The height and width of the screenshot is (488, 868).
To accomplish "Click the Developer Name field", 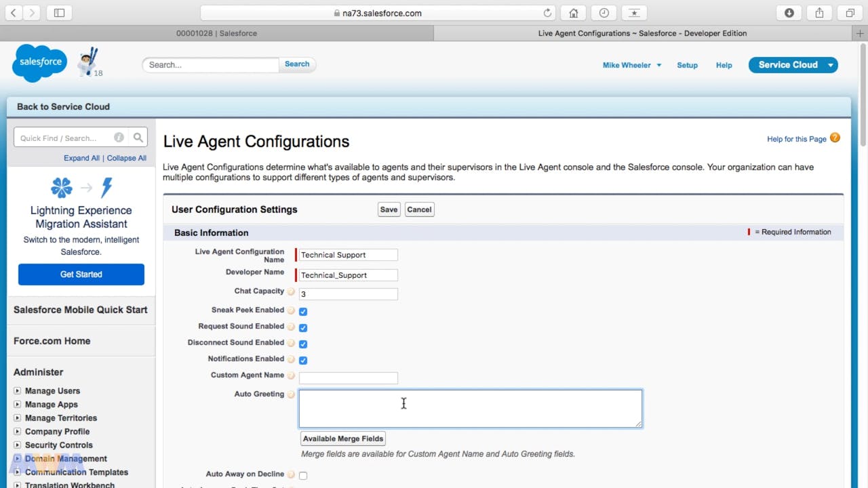I will point(348,275).
